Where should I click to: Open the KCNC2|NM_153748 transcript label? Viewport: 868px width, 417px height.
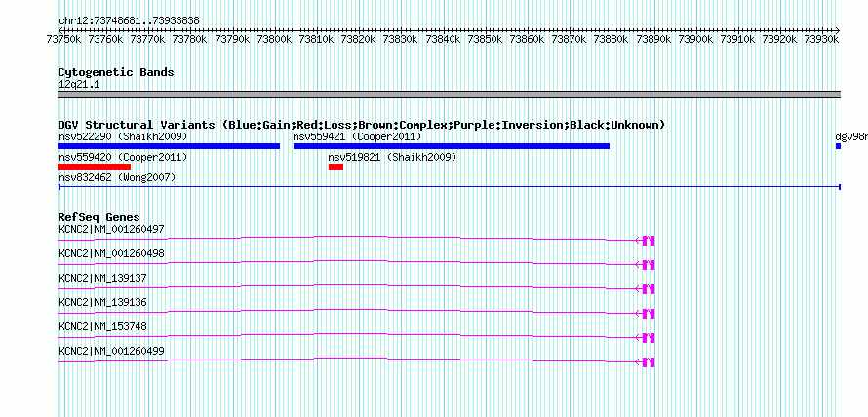[103, 326]
